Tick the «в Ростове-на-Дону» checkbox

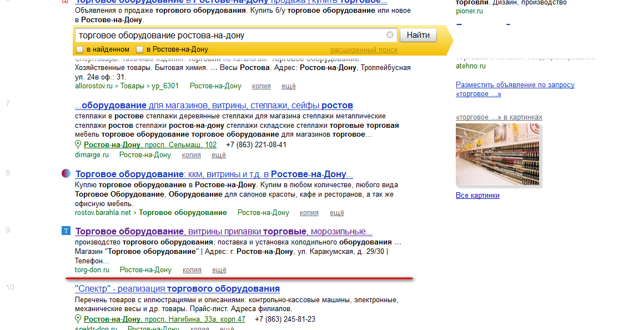140,50
